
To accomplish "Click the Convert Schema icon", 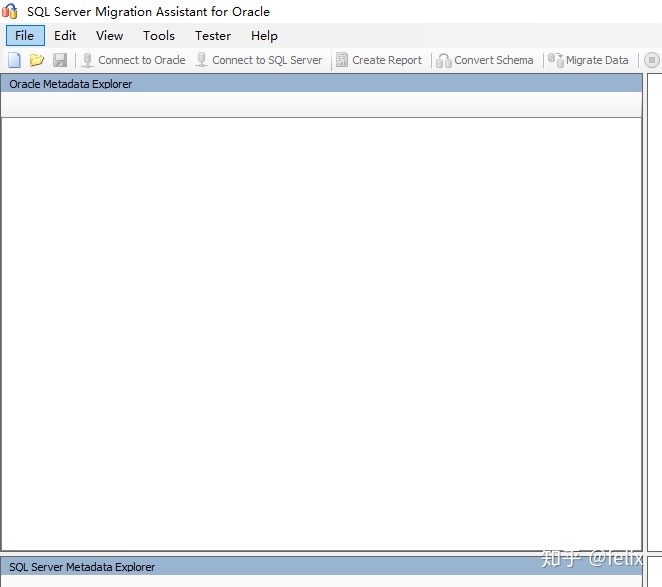I will tap(443, 60).
